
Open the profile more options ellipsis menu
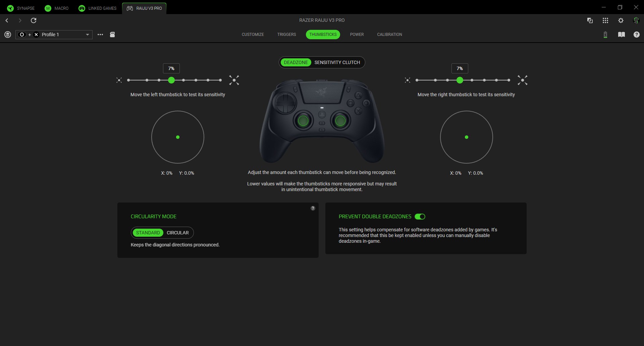100,35
